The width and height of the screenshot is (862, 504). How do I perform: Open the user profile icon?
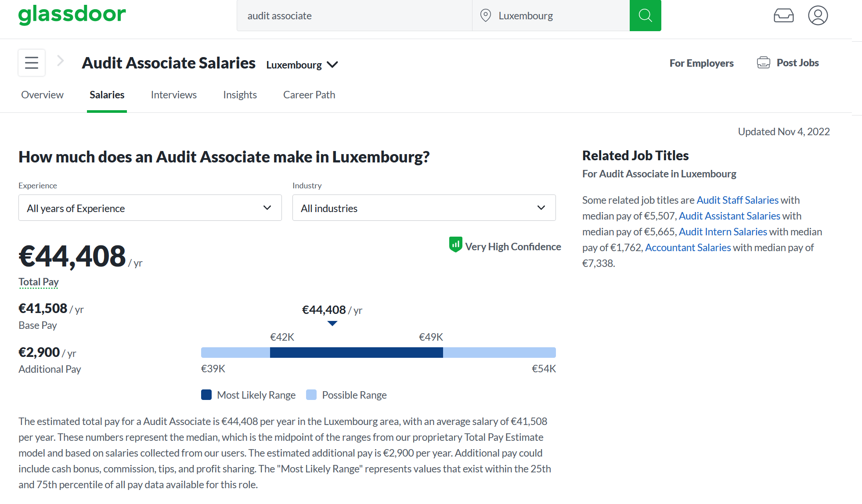tap(818, 16)
